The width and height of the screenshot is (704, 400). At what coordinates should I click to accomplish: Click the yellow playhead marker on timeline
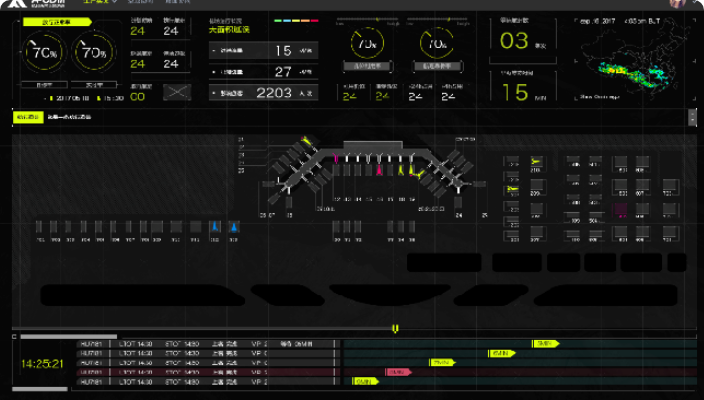396,327
